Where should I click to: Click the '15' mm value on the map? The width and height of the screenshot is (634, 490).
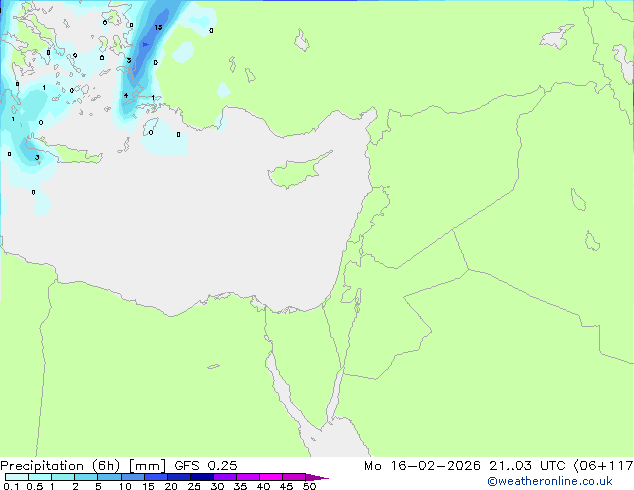[158, 27]
